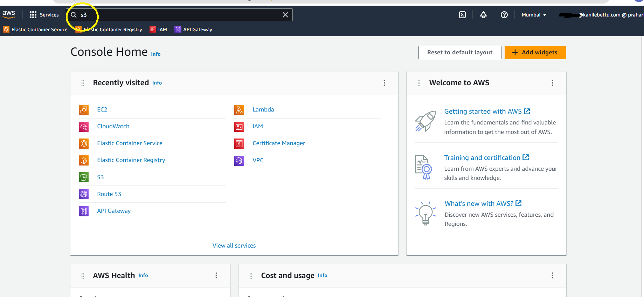Open the S3 link
This screenshot has height=297, width=644.
click(101, 177)
